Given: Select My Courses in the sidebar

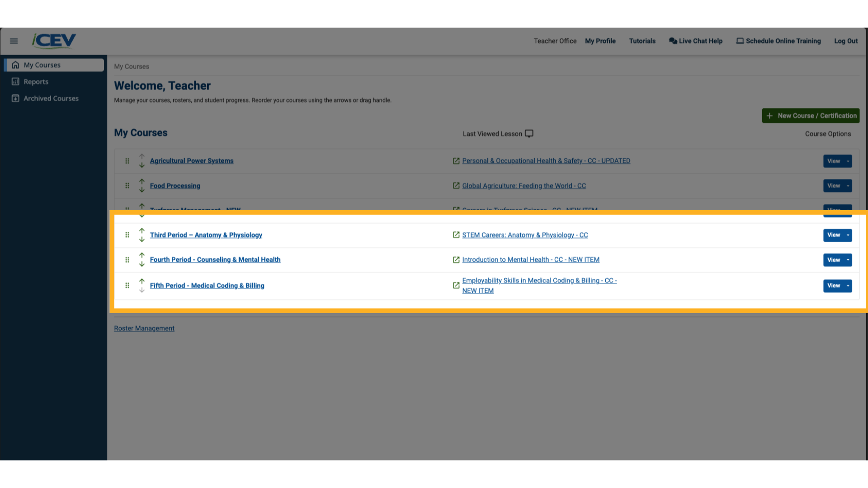Looking at the screenshot, I should point(42,65).
